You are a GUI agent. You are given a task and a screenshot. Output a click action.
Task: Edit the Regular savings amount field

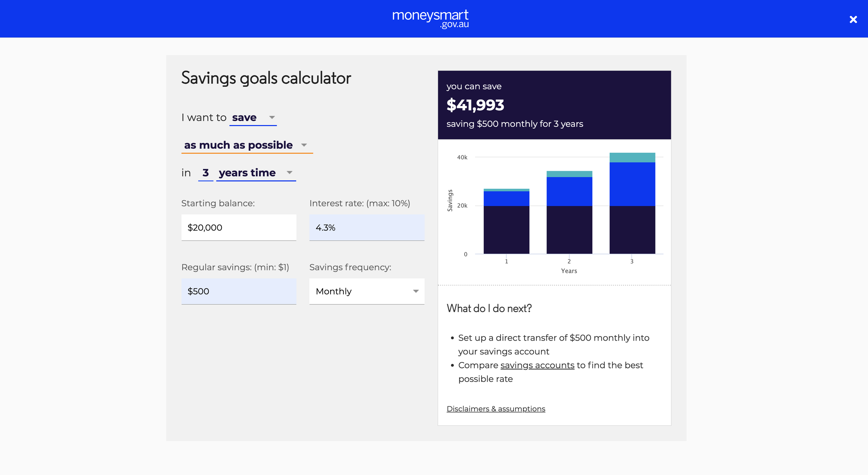coord(239,291)
